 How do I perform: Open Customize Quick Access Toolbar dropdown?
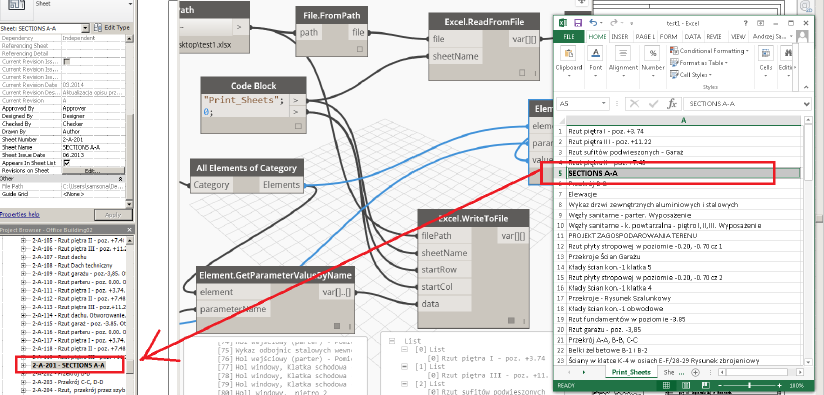[x=632, y=24]
